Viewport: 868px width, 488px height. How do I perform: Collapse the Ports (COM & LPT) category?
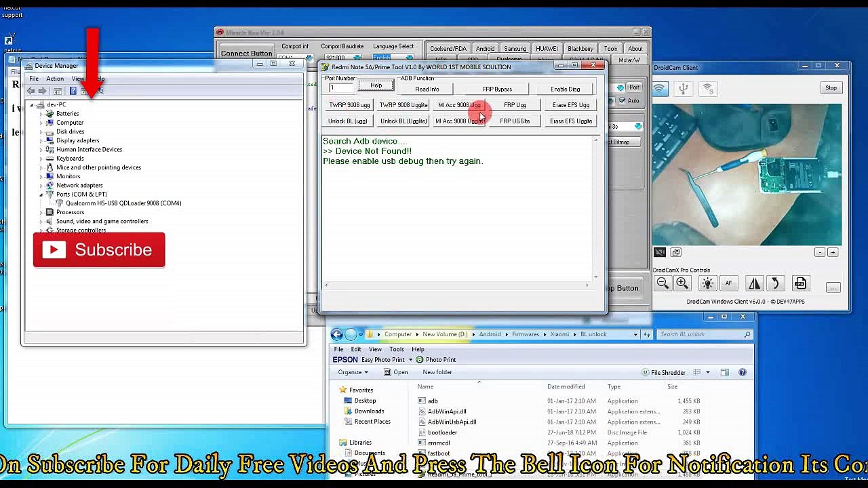41,195
